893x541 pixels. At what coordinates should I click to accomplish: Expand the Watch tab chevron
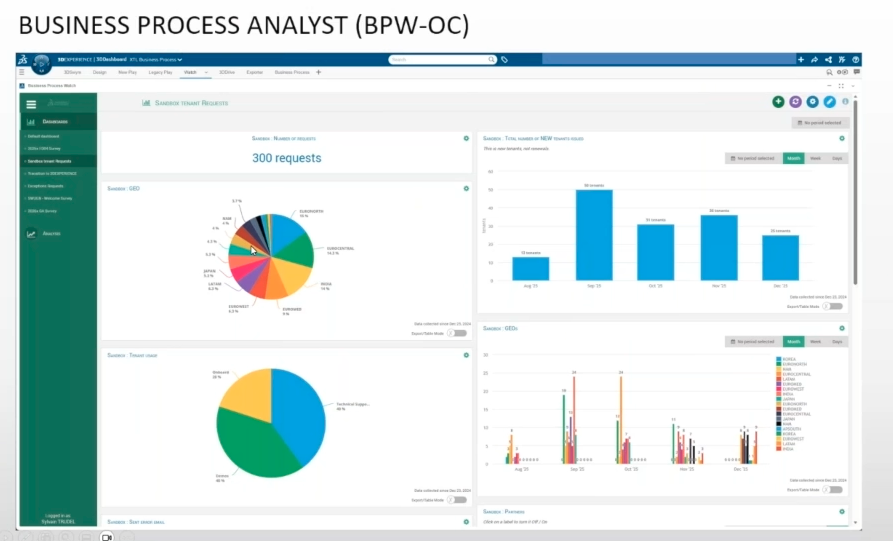(x=206, y=72)
